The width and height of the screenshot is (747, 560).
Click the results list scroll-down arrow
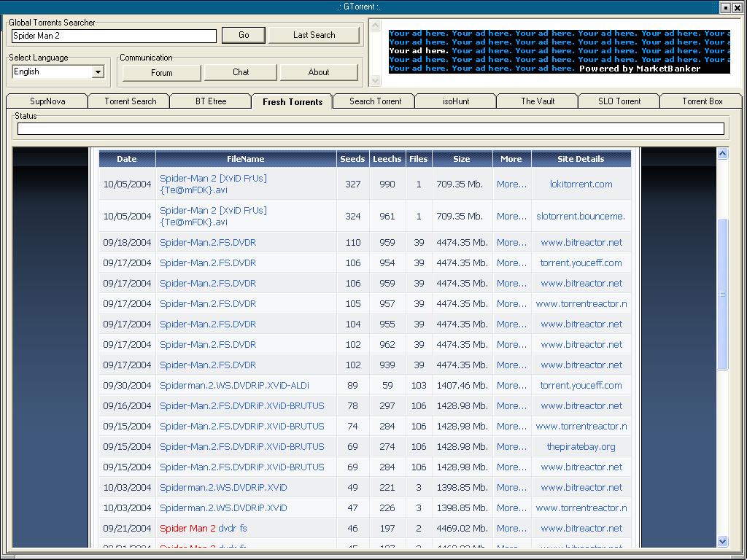(x=722, y=541)
